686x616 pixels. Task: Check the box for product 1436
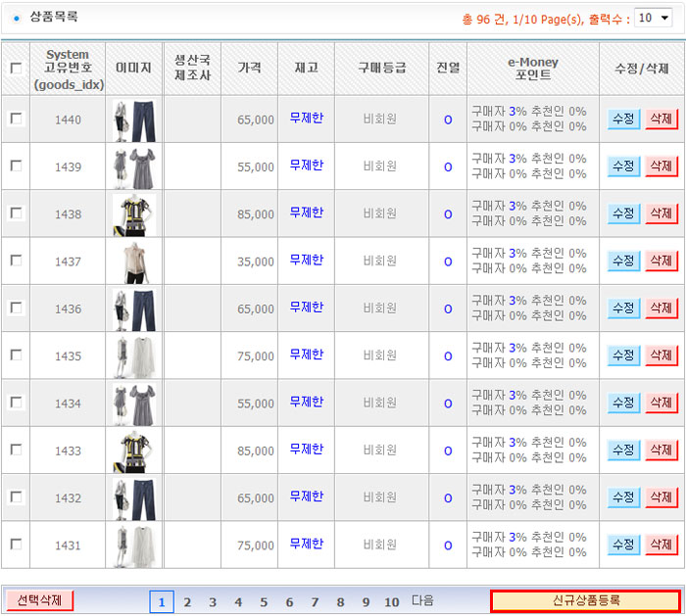tap(16, 308)
